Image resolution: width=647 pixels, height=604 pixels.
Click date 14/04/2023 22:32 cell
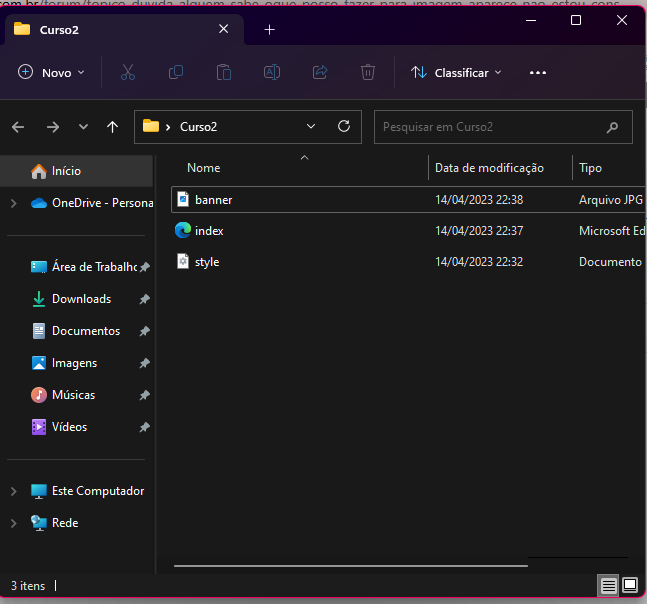pos(479,262)
